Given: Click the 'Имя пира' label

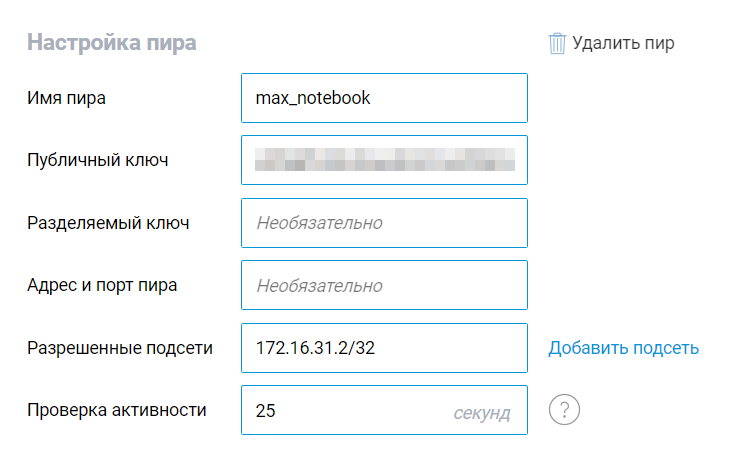Looking at the screenshot, I should pyautogui.click(x=66, y=98).
